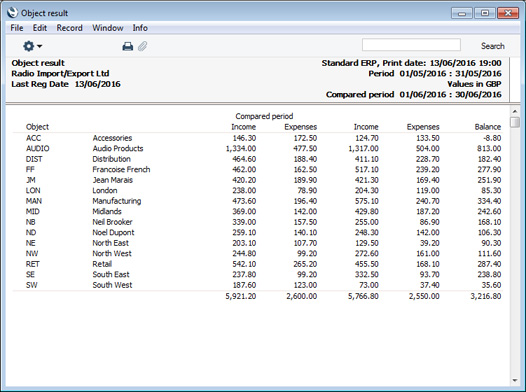
Task: Click the paperclip attachments icon
Action: [143, 46]
